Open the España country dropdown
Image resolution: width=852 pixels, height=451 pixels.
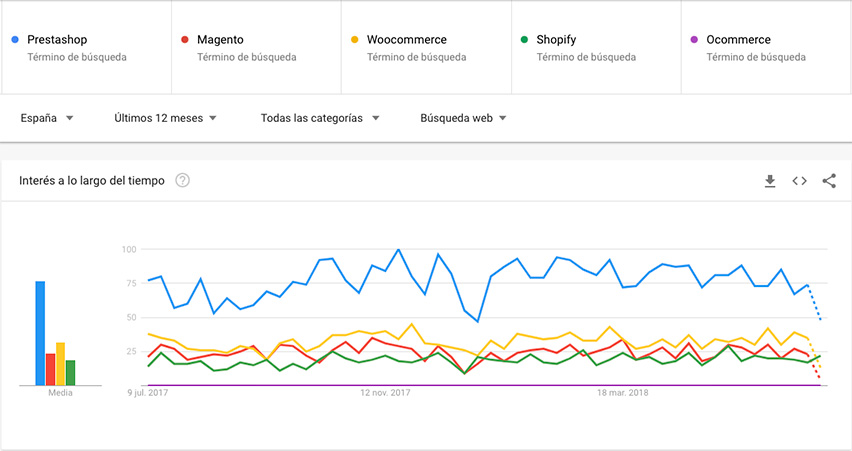[47, 118]
